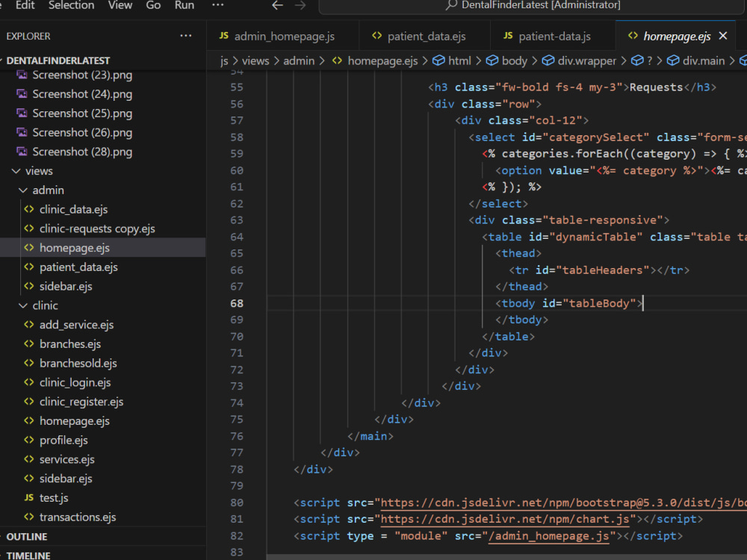Click the DentalFinderLatest search box
Image resolution: width=747 pixels, height=560 pixels.
coord(532,6)
